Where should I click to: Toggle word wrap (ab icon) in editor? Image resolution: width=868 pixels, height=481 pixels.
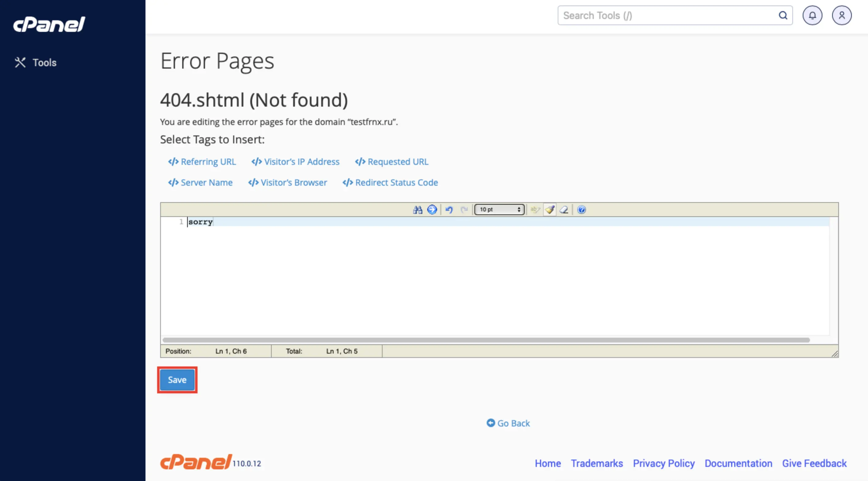pos(535,210)
